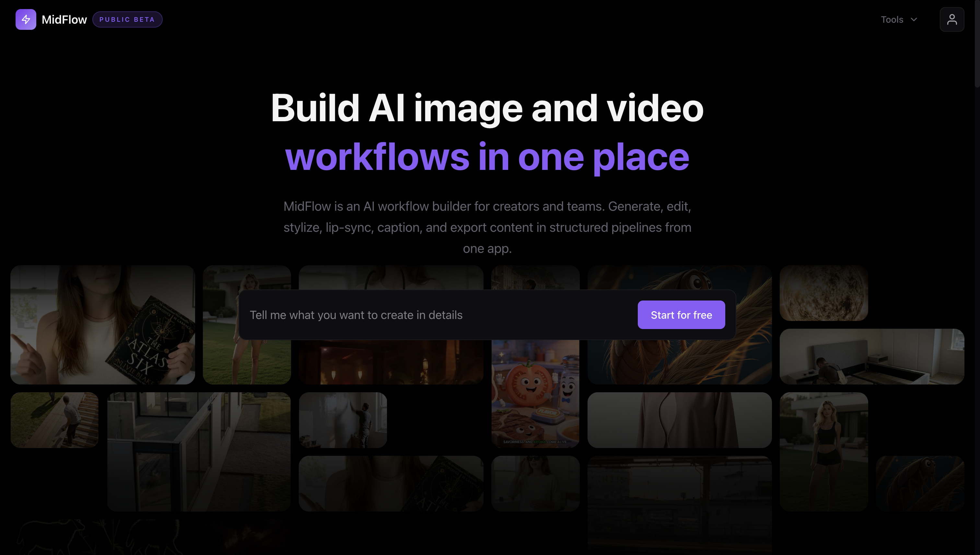Select the MidFlow brand name in header

tap(64, 19)
